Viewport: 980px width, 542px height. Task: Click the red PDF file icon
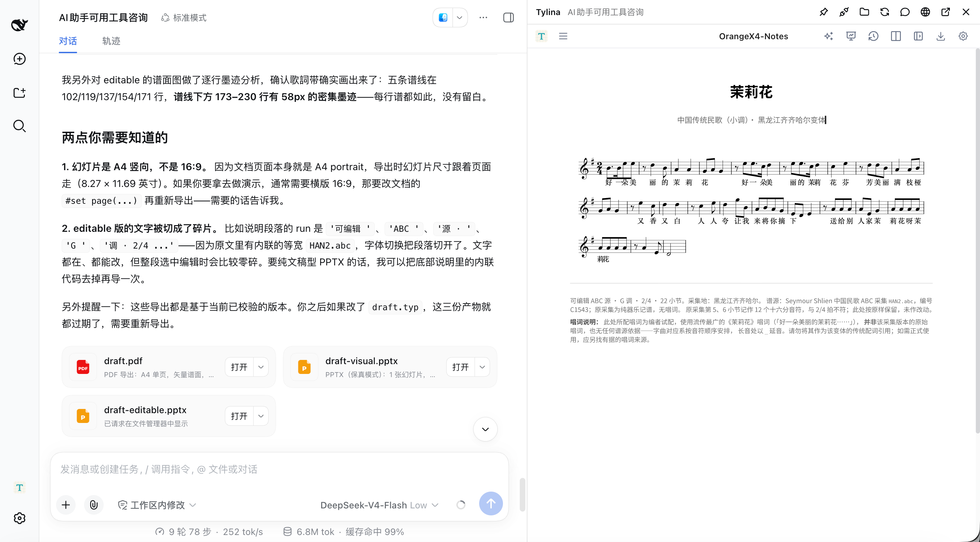point(83,367)
